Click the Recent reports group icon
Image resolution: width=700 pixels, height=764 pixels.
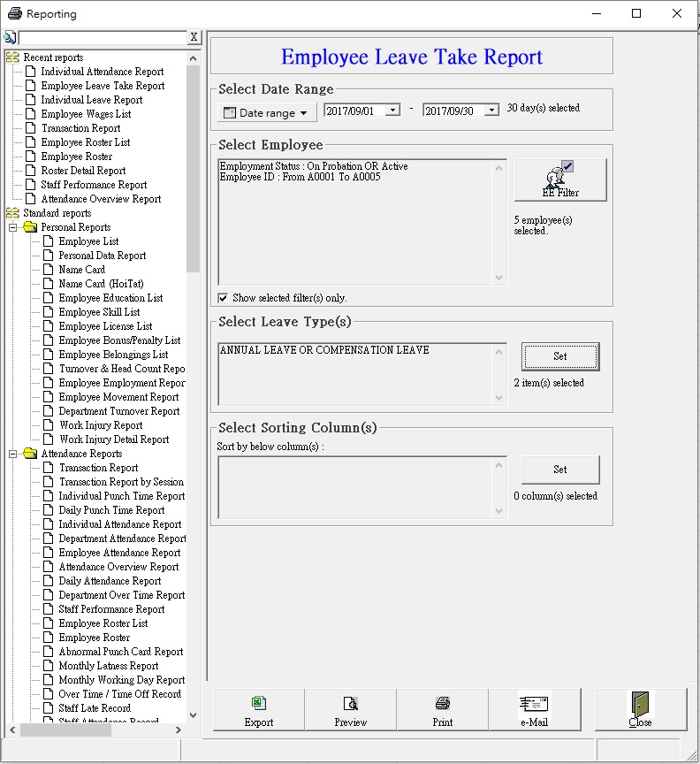pyautogui.click(x=12, y=57)
